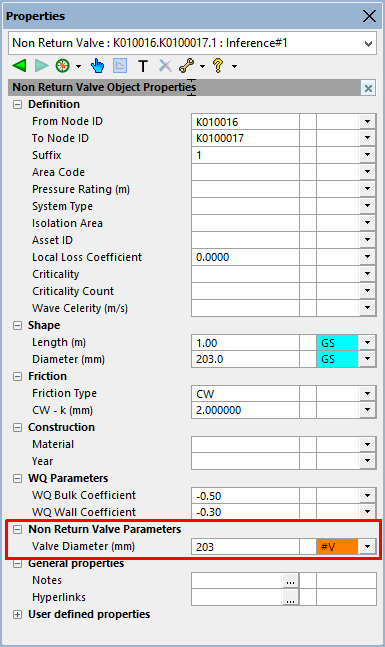Collapse the Construction section
The width and height of the screenshot is (385, 647).
pyautogui.click(x=17, y=427)
